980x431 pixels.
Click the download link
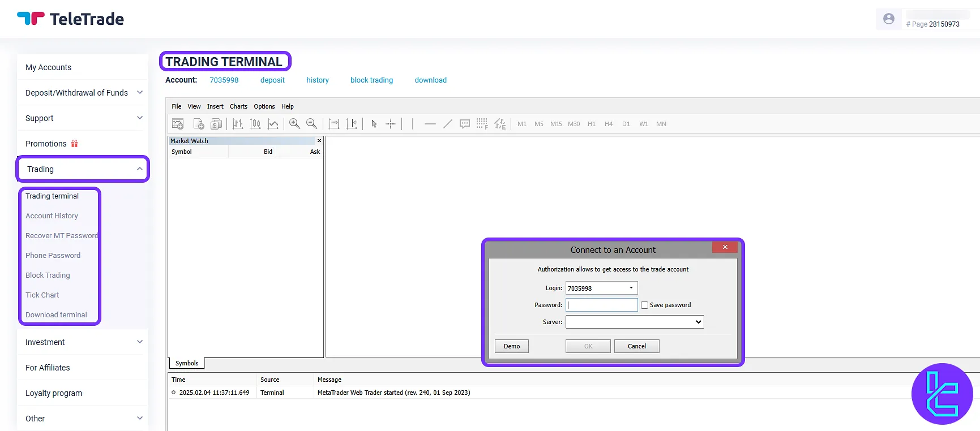click(x=431, y=80)
